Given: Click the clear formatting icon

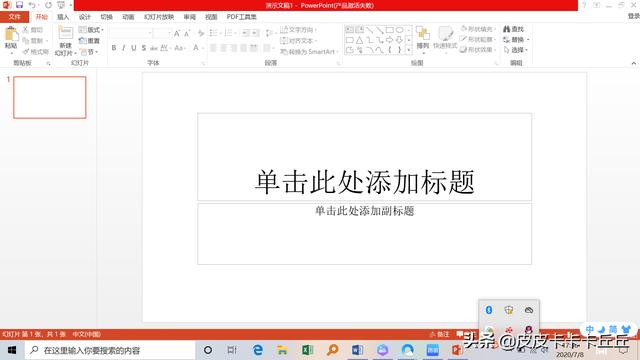Looking at the screenshot, I should coord(201,33).
